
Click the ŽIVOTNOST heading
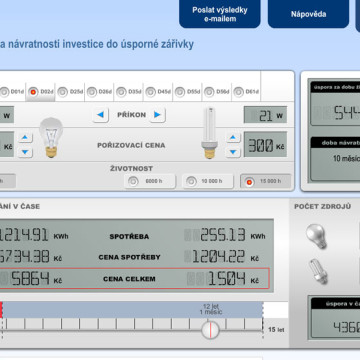[x=131, y=169]
